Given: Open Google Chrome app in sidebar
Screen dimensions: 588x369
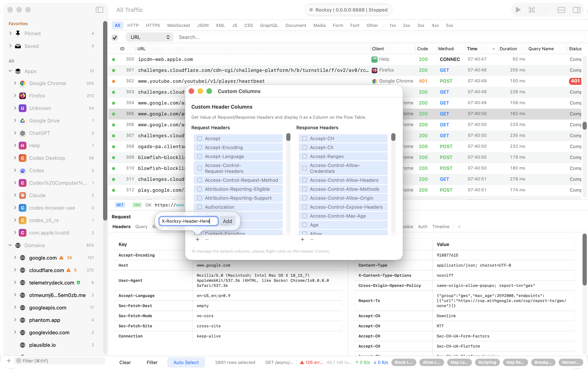Looking at the screenshot, I should point(47,83).
